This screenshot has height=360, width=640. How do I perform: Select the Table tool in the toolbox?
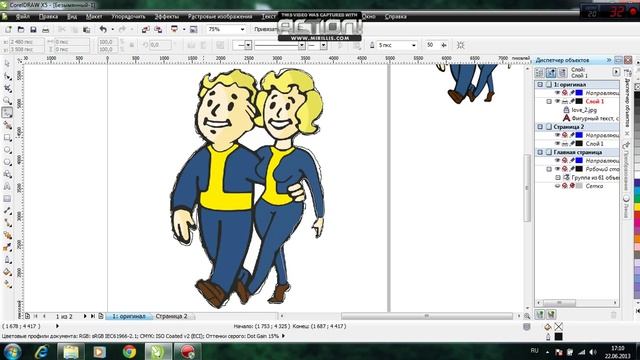pos(7,198)
